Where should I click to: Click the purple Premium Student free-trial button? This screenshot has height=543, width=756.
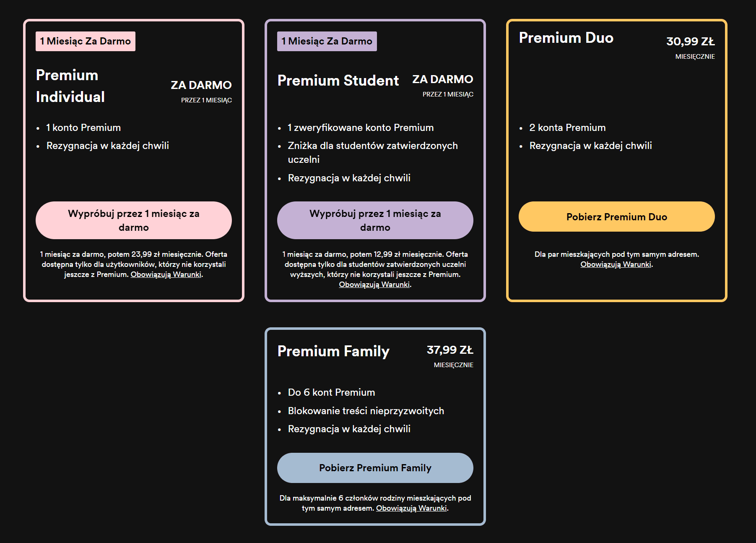(x=375, y=220)
